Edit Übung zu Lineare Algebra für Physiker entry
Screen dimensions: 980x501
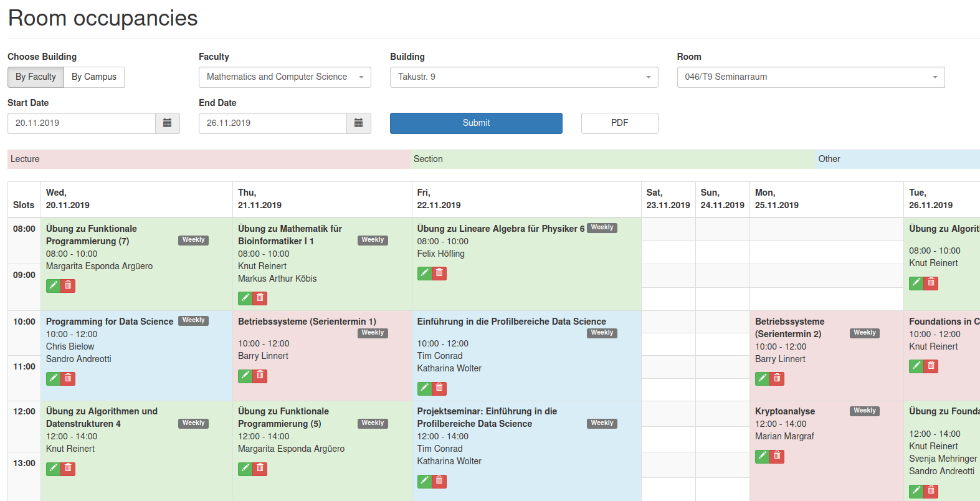[425, 273]
